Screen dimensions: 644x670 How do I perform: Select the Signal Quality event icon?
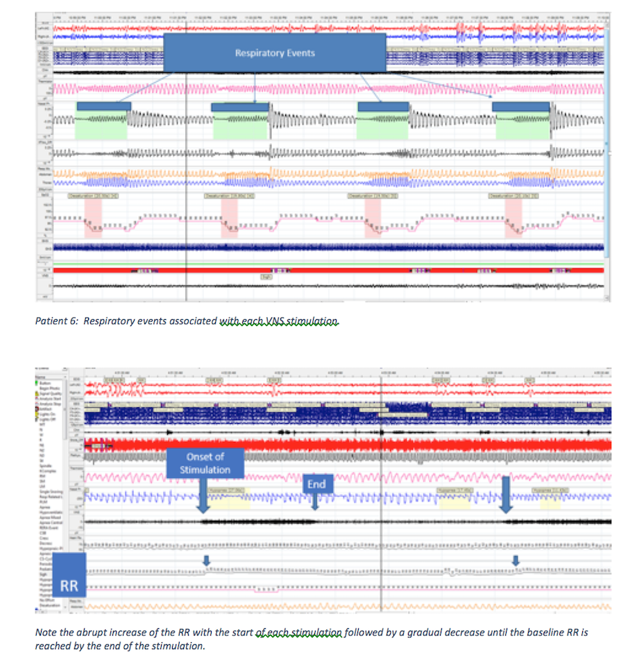pos(37,393)
